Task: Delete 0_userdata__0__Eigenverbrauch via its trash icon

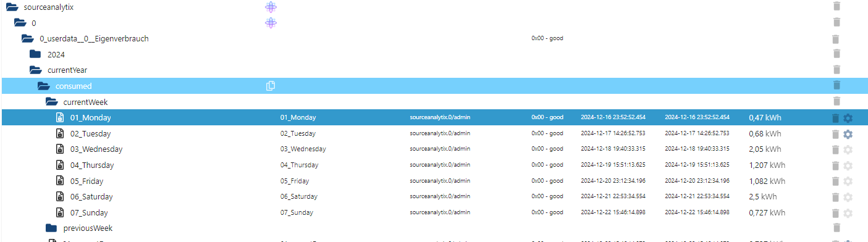Action: (836, 39)
